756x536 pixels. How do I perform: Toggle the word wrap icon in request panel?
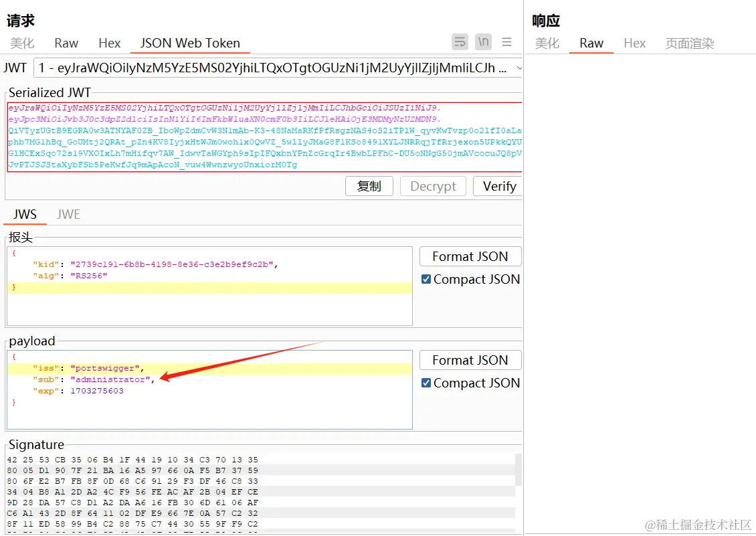[460, 42]
